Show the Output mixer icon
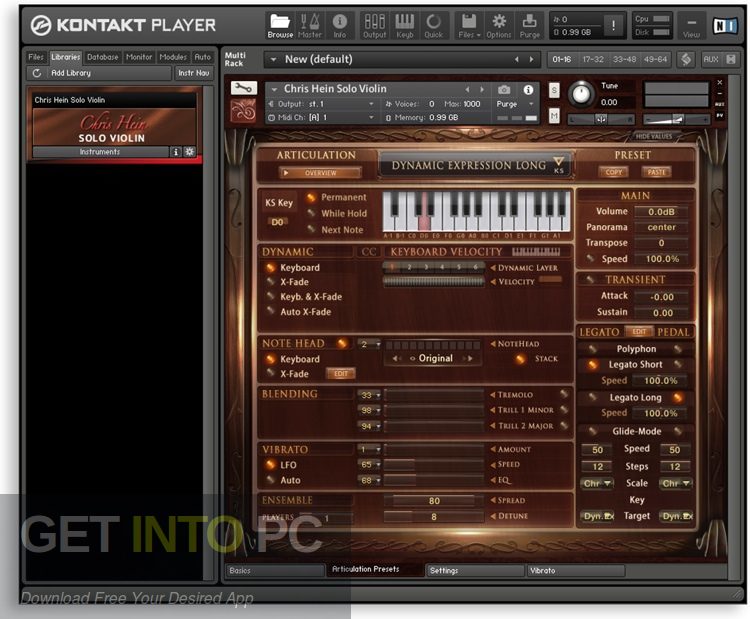This screenshot has width=750, height=619. pos(375,26)
